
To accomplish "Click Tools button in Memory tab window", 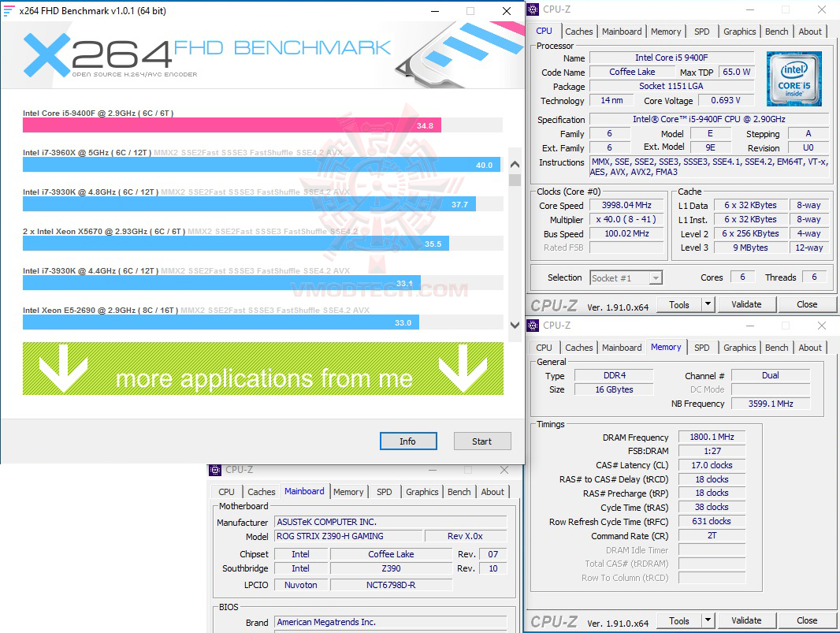I will [x=678, y=620].
